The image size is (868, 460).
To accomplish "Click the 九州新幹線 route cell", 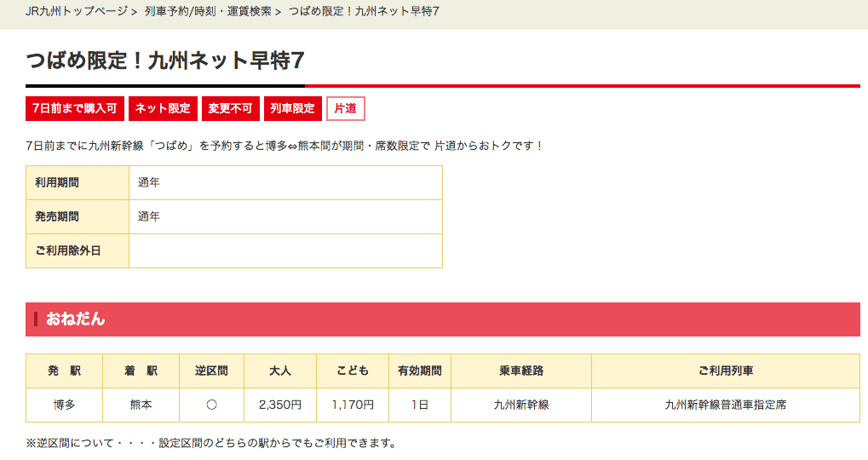I will [x=521, y=405].
